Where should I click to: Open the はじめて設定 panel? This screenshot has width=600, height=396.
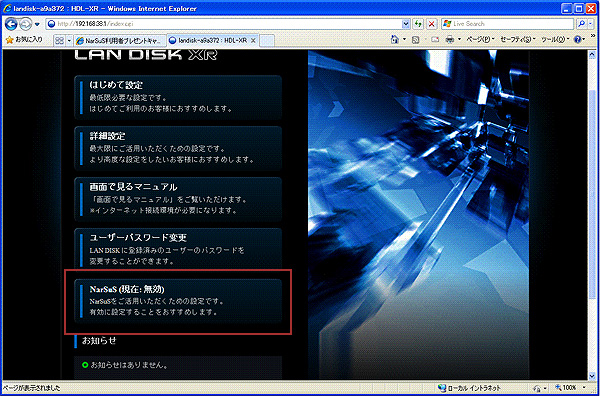(178, 97)
